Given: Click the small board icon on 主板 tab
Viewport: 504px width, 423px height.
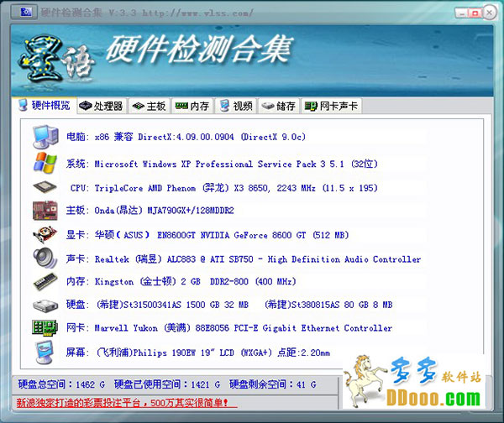Looking at the screenshot, I should tap(139, 106).
